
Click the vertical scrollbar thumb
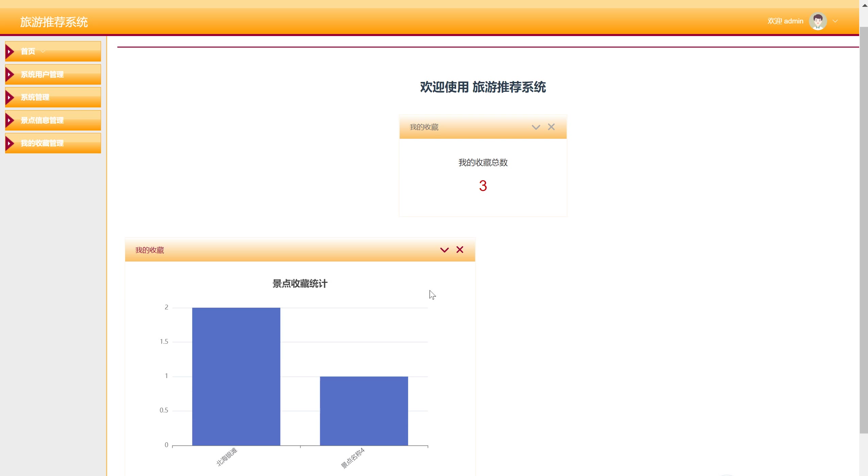click(863, 230)
